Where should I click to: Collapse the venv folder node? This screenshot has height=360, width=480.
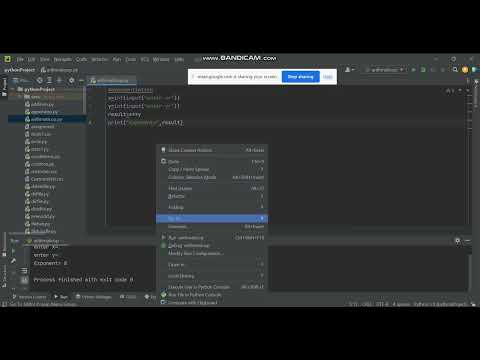coord(20,97)
